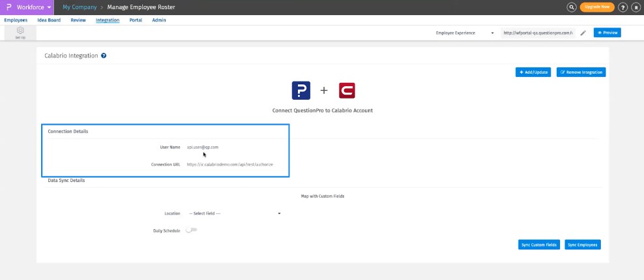Click the Map with Custom Fields text
The width and height of the screenshot is (644, 280).
click(x=323, y=196)
